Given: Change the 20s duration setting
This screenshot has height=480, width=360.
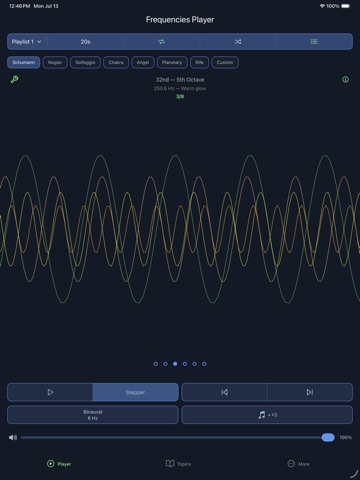Looking at the screenshot, I should click(x=85, y=42).
